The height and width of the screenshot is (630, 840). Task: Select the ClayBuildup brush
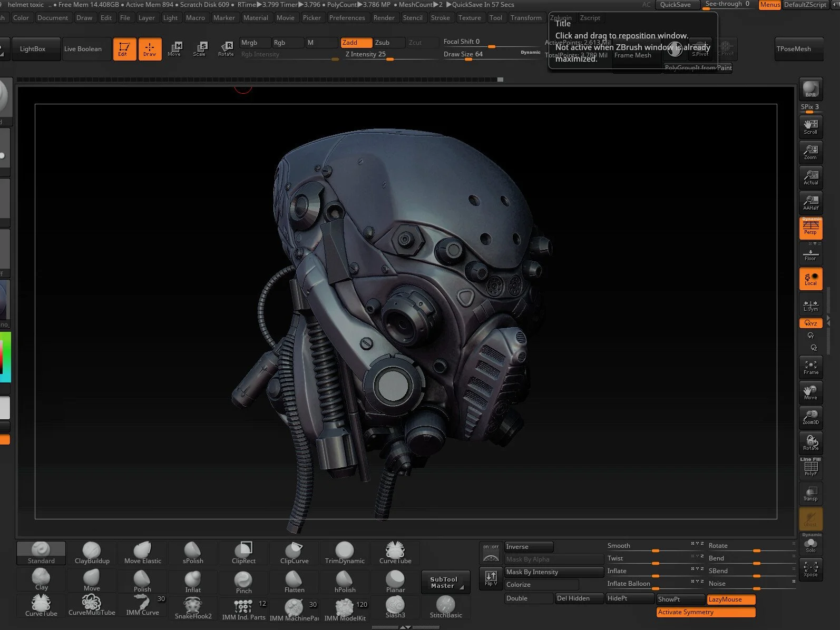(92, 553)
